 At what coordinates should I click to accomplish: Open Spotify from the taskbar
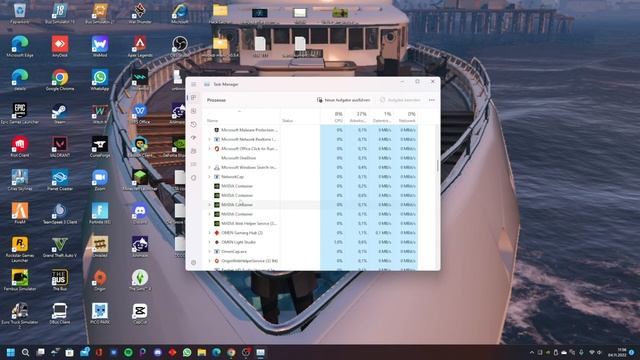coord(128,352)
